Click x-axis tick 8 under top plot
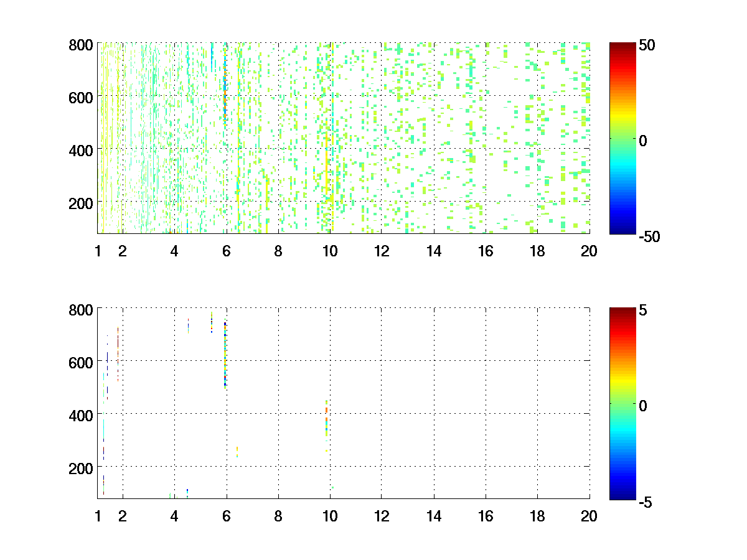This screenshot has height=560, width=747. [278, 251]
